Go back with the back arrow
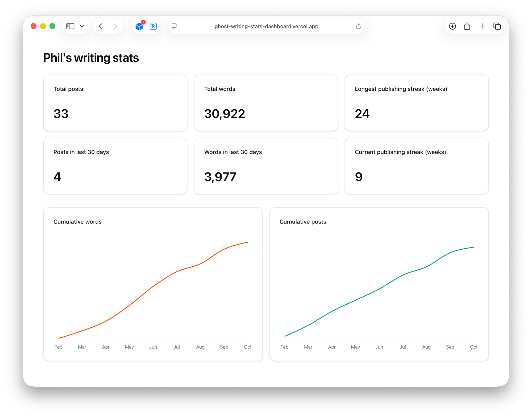This screenshot has height=417, width=532. 101,26
